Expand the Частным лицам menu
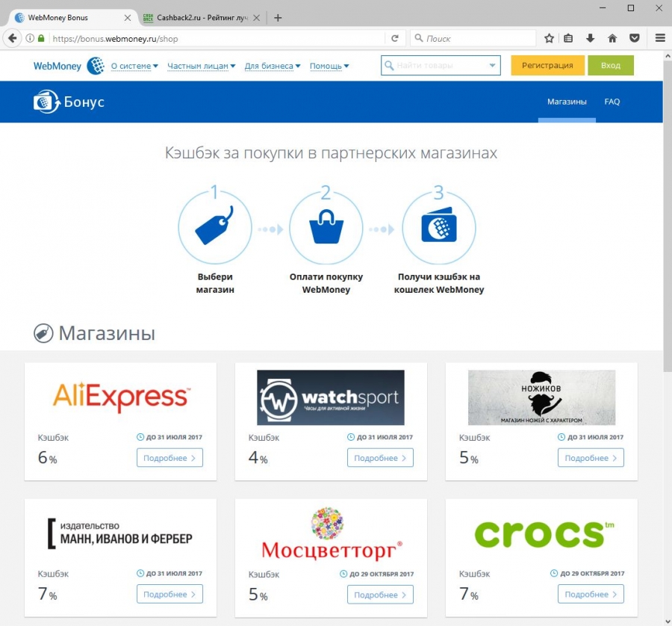This screenshot has width=672, height=626. pyautogui.click(x=202, y=66)
